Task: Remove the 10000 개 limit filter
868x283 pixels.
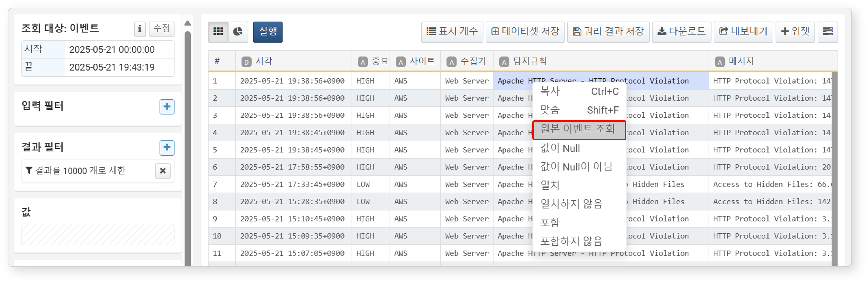Action: point(163,170)
